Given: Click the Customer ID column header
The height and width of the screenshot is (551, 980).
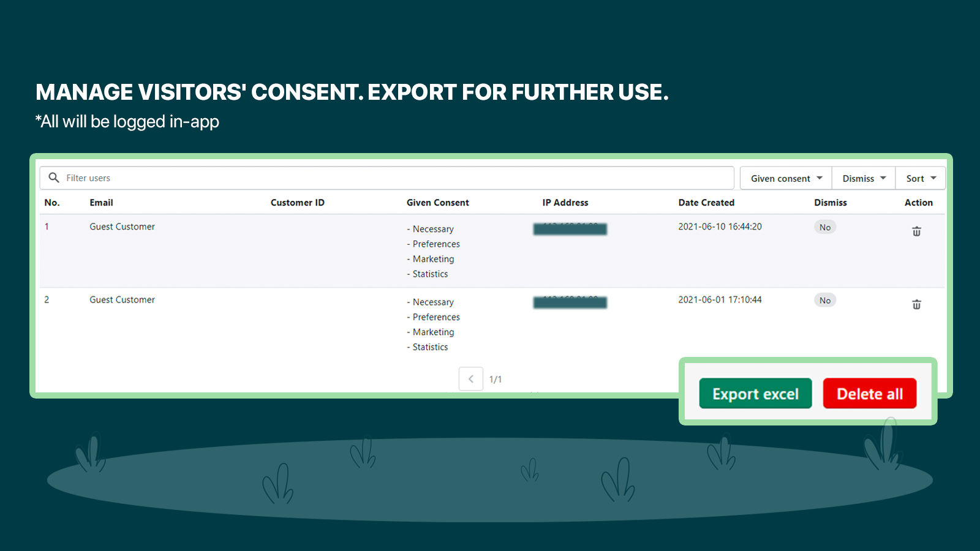Looking at the screenshot, I should coord(298,203).
